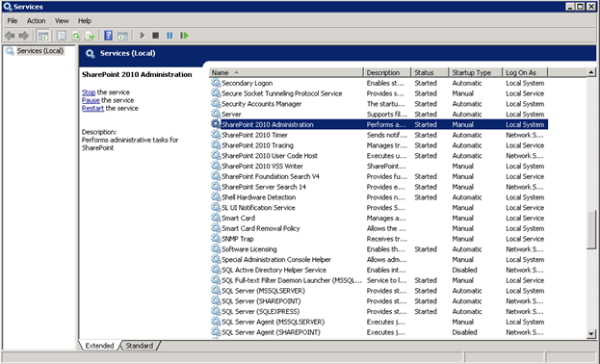Screen dimensions: 600x364
Task: Open the File menu
Action: click(x=13, y=20)
